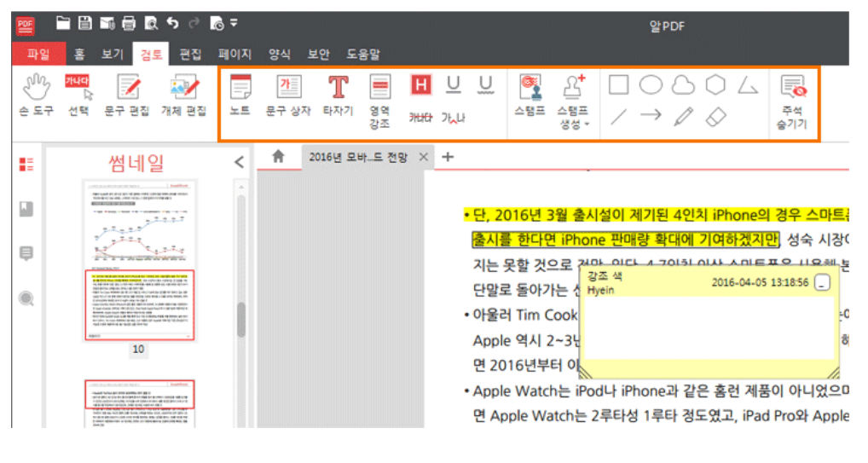Draw a hexagon polygon annotation

pyautogui.click(x=715, y=84)
